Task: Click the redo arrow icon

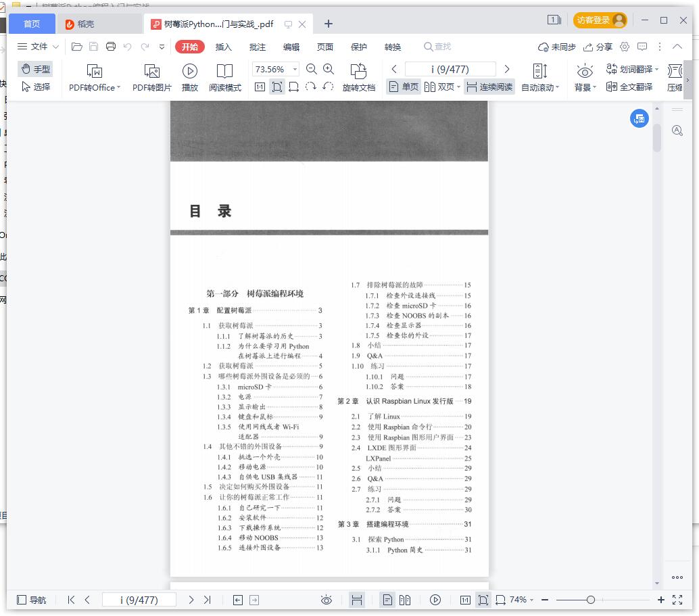Action: point(145,47)
